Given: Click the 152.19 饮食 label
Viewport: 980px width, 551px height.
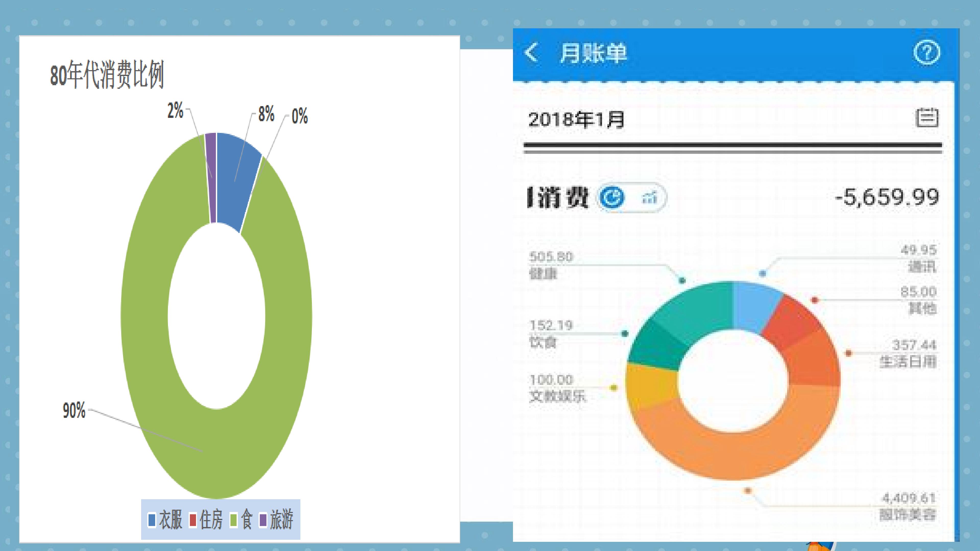Looking at the screenshot, I should point(551,334).
